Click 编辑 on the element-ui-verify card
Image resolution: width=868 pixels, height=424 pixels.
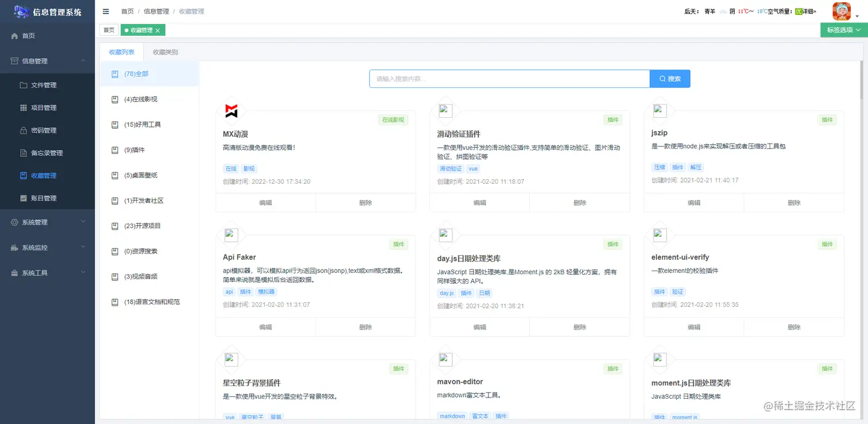coord(694,327)
